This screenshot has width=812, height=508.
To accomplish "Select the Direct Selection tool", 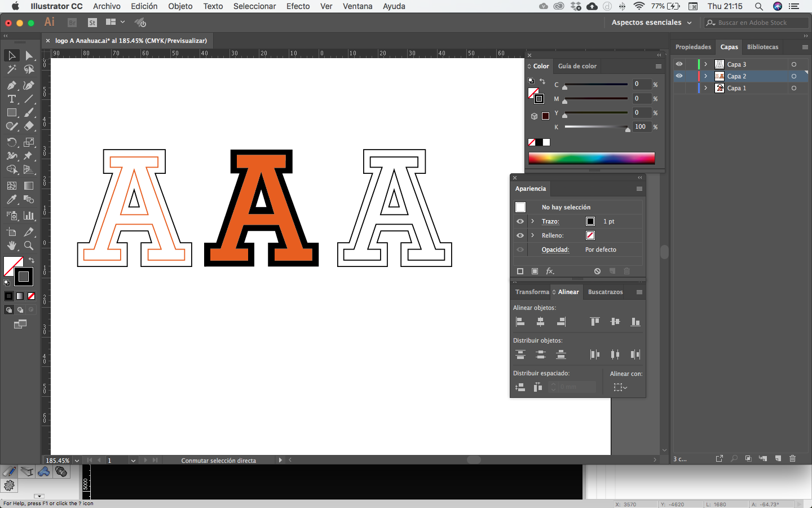I will (29, 55).
